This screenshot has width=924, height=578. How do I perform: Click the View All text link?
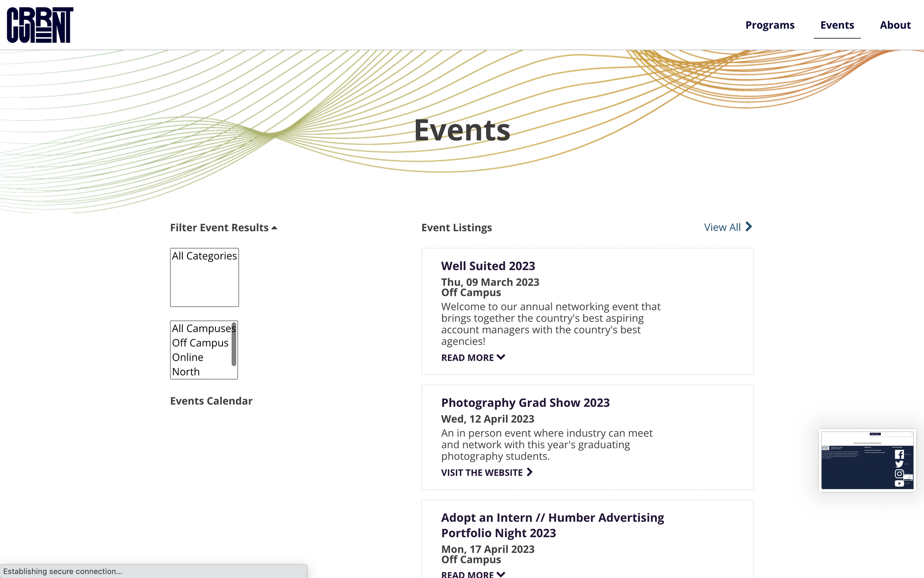point(722,227)
